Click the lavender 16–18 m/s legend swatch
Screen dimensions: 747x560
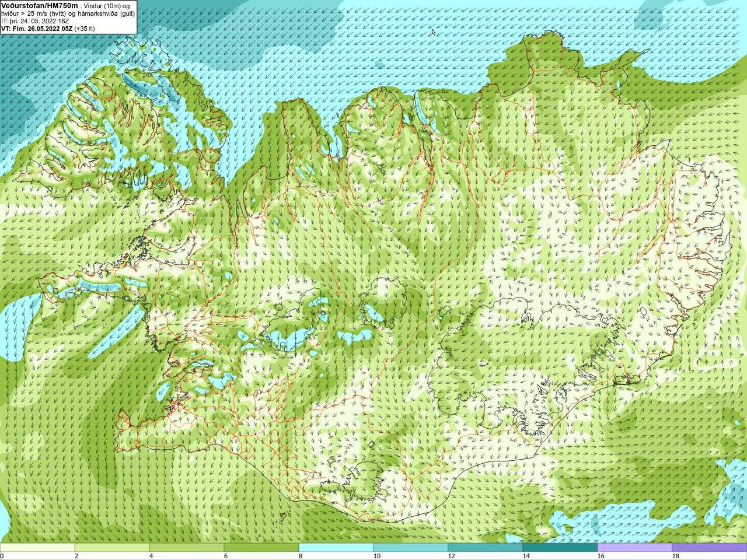pos(635,548)
